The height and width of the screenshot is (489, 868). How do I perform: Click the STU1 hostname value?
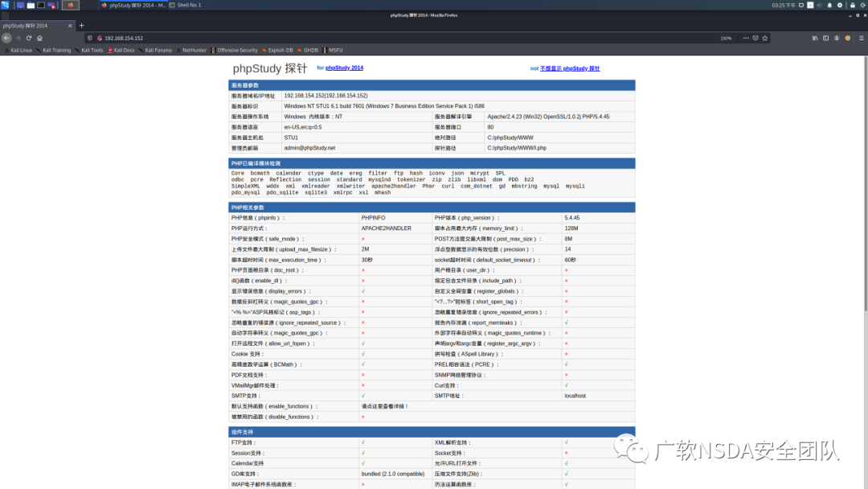[291, 138]
